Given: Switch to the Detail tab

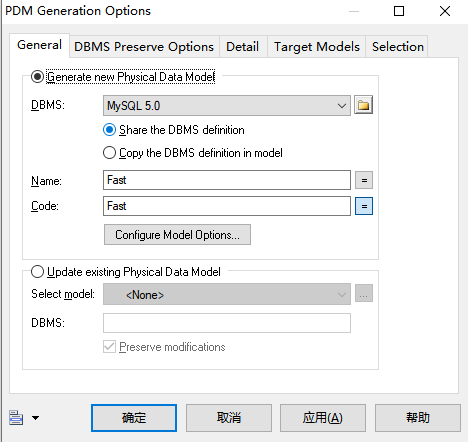Looking at the screenshot, I should click(243, 47).
